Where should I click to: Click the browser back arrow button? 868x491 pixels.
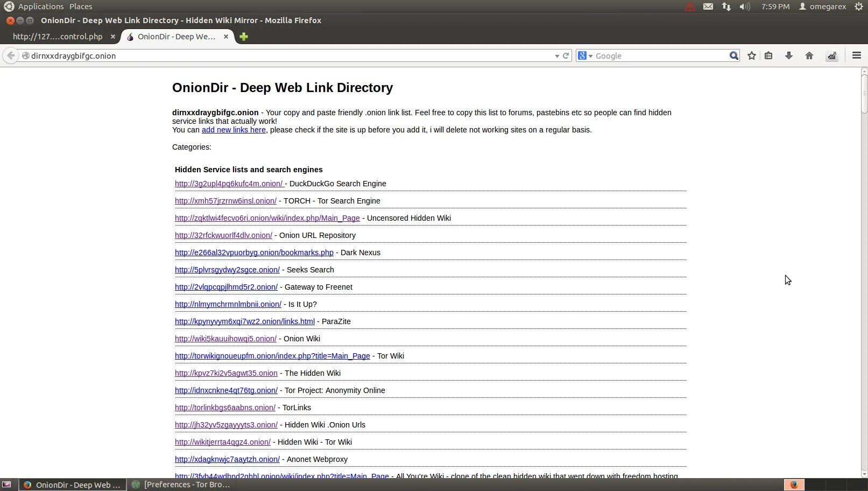[11, 55]
